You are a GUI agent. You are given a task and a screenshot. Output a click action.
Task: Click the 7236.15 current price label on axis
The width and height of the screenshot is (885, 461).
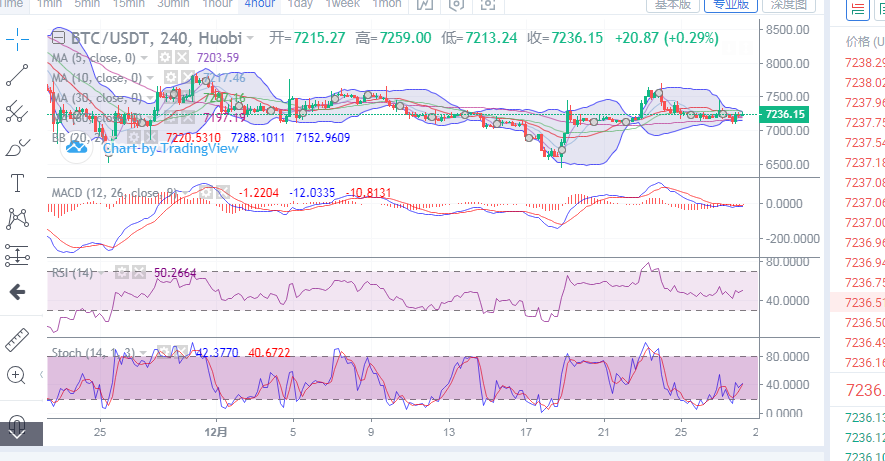click(785, 115)
